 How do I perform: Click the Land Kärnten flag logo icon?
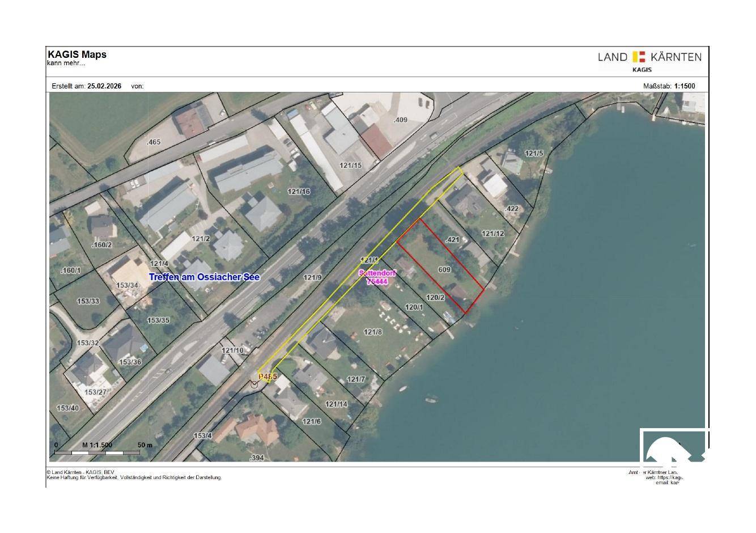click(x=639, y=57)
